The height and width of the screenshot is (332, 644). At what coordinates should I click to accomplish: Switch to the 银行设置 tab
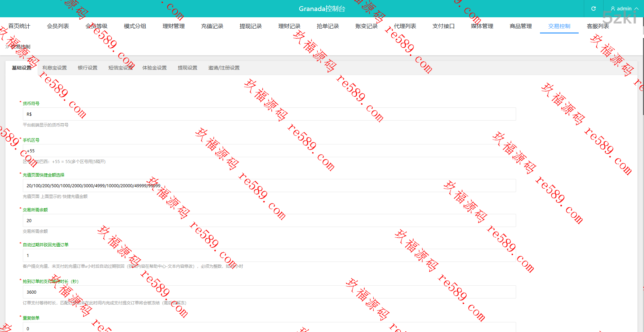point(87,68)
